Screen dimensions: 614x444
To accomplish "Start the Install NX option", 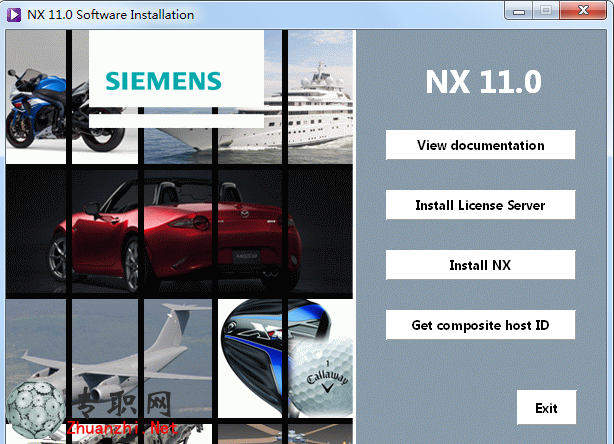I will [480, 265].
